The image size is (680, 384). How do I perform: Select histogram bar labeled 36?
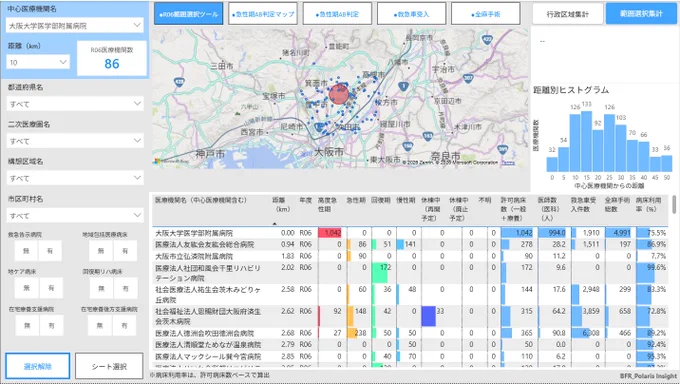click(667, 163)
